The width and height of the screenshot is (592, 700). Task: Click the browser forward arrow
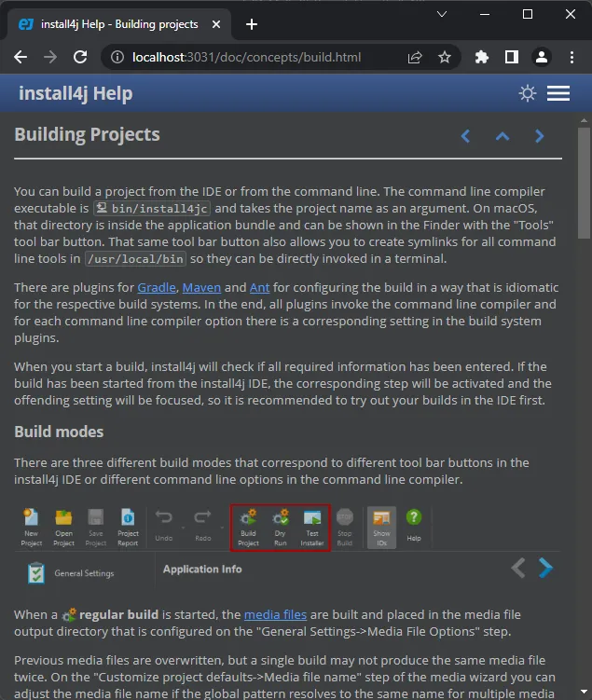tap(50, 57)
